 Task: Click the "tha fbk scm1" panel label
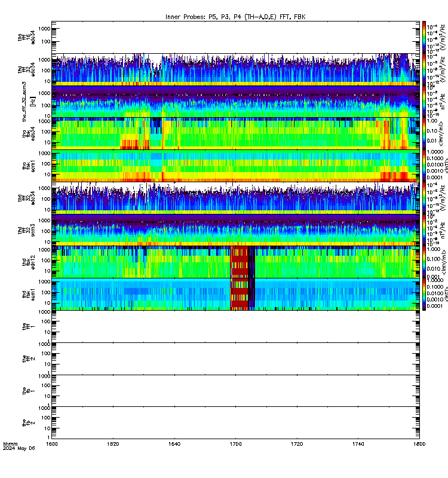tap(29, 166)
